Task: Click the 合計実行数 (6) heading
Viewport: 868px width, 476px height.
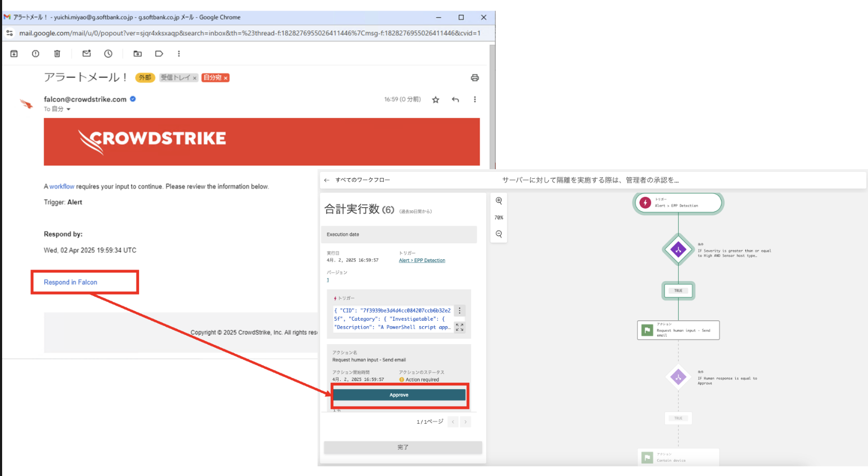Action: pyautogui.click(x=359, y=209)
